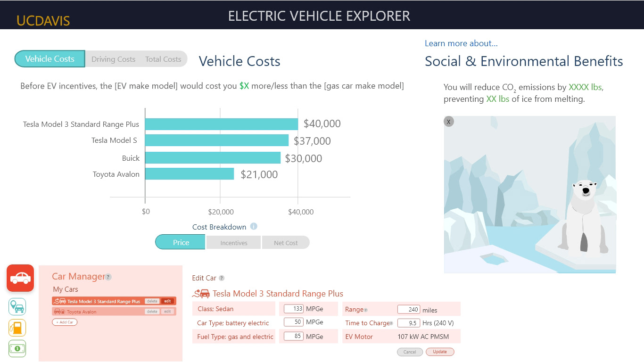This screenshot has width=644, height=362.
Task: Select Toyota Avalon row in My Cars
Action: point(114,312)
